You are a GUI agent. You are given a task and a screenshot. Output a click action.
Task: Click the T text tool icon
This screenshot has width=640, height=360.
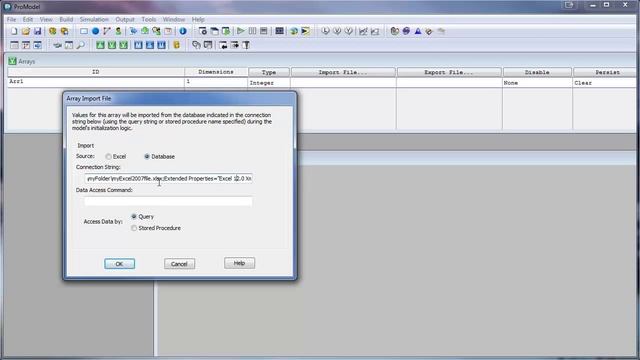[246, 45]
